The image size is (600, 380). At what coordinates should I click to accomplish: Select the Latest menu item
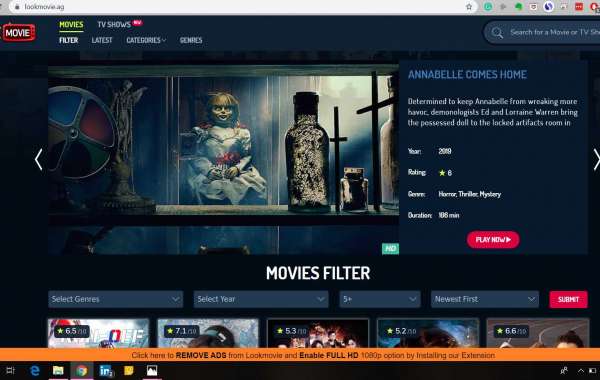(102, 40)
